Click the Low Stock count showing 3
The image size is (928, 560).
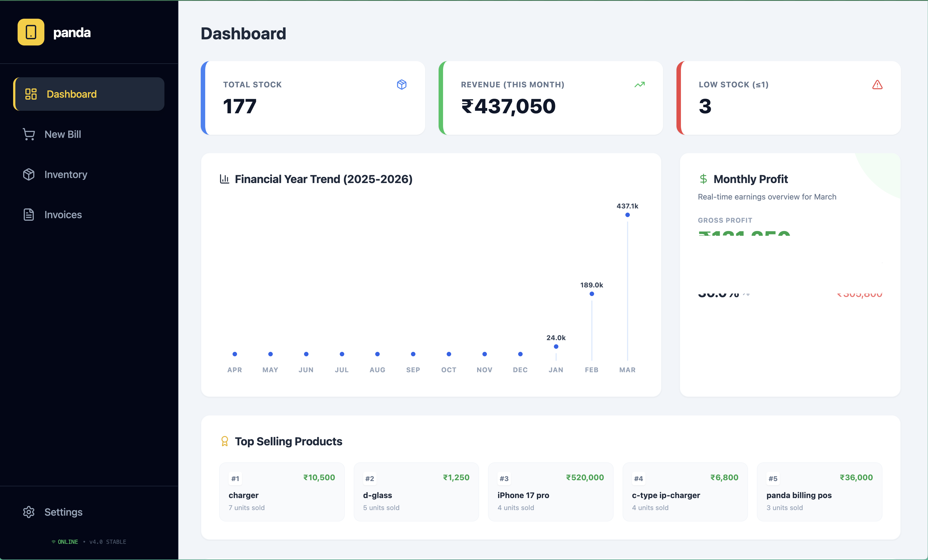tap(705, 107)
